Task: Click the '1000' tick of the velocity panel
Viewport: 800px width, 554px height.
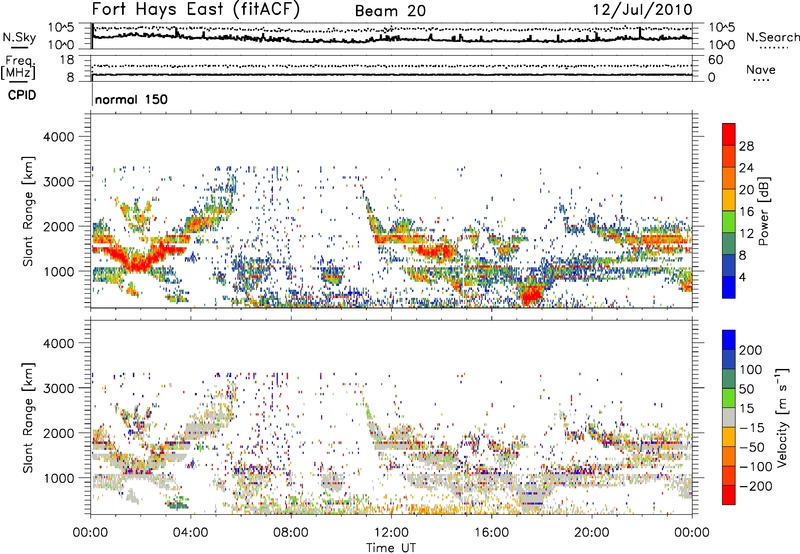Action: click(x=59, y=478)
